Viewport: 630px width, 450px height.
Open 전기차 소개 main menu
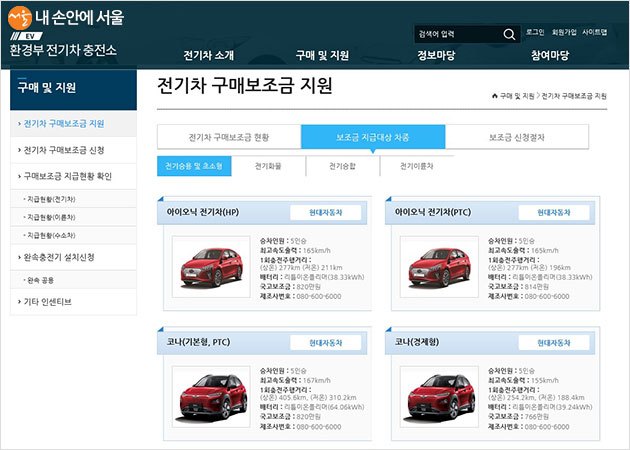pyautogui.click(x=209, y=55)
